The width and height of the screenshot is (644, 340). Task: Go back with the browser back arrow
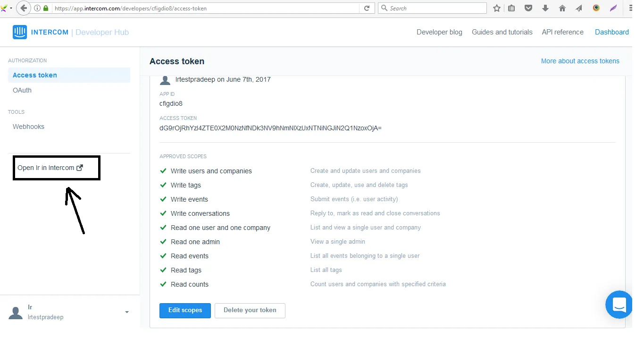(x=24, y=8)
